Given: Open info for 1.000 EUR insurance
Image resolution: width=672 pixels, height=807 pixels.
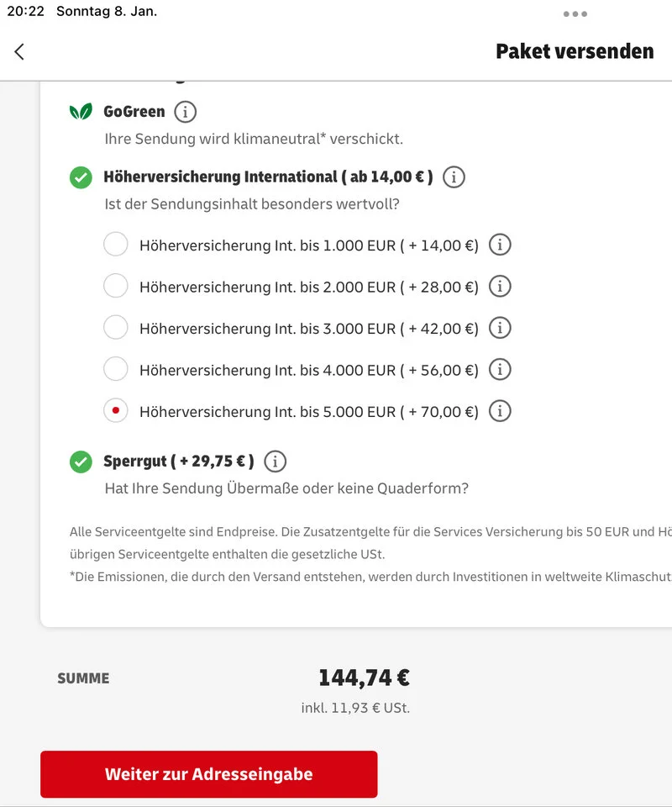Looking at the screenshot, I should pyautogui.click(x=500, y=245).
